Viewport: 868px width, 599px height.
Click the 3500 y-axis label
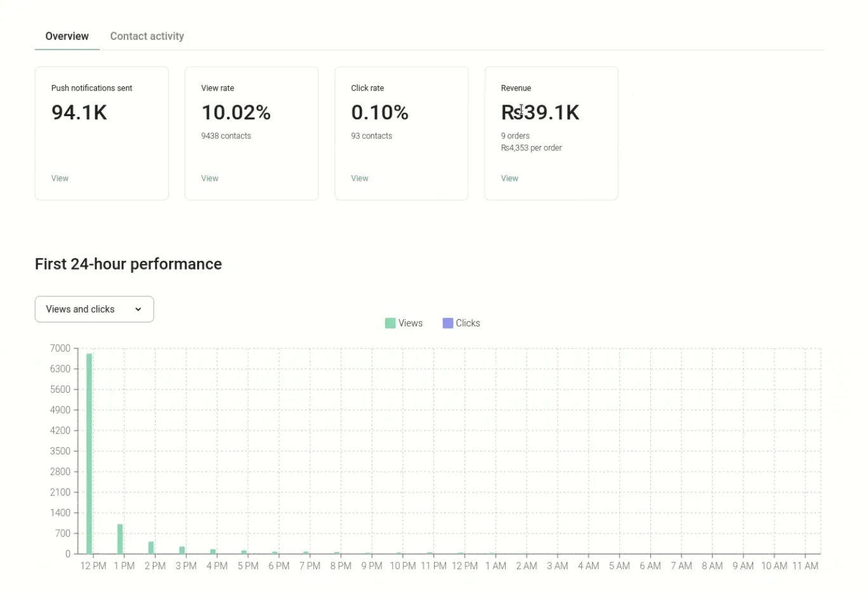[60, 451]
